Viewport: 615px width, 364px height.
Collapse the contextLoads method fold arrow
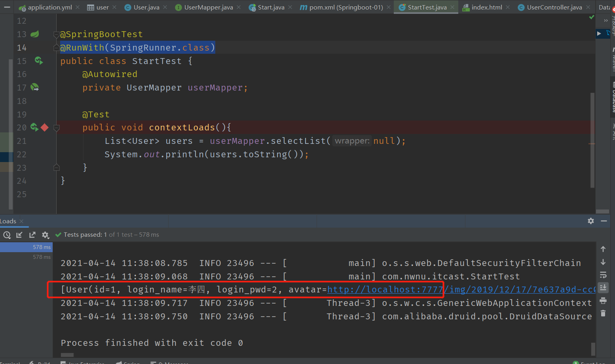pos(56,127)
